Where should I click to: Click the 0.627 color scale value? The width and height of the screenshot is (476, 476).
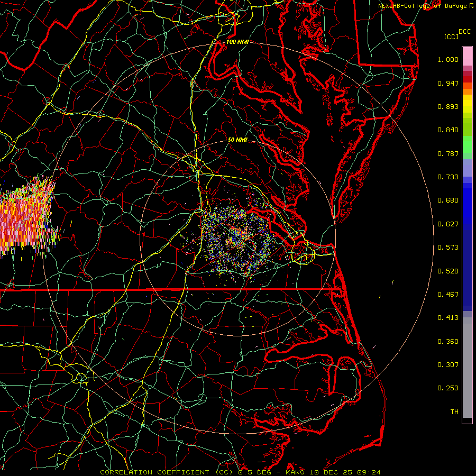point(448,224)
